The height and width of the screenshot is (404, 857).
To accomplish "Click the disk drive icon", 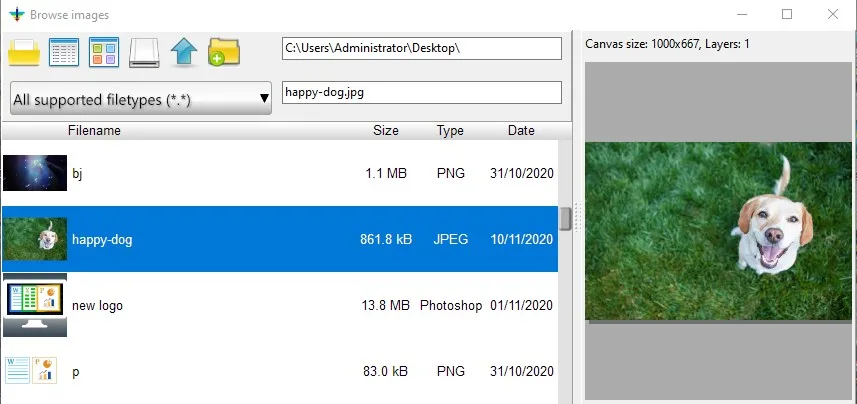I will click(144, 53).
